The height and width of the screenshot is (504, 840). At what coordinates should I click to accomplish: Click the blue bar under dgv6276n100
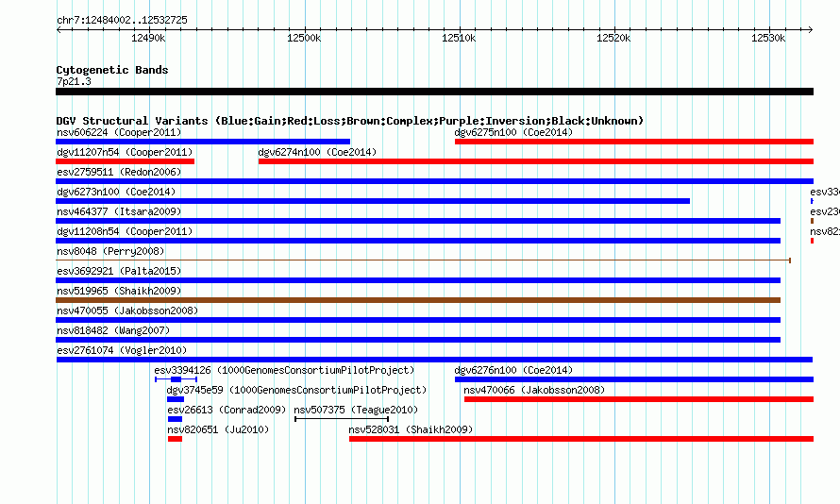coord(634,379)
